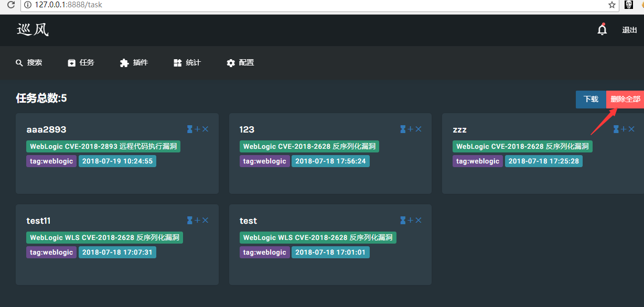This screenshot has width=644, height=307.
Task: Delete the aaa2893 task with X icon
Action: (x=206, y=129)
